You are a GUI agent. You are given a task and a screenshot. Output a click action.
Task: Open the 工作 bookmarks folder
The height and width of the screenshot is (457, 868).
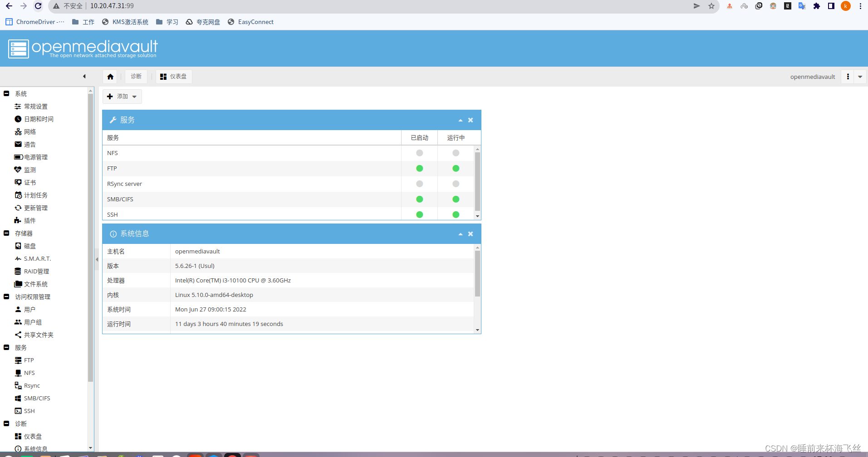coord(83,22)
